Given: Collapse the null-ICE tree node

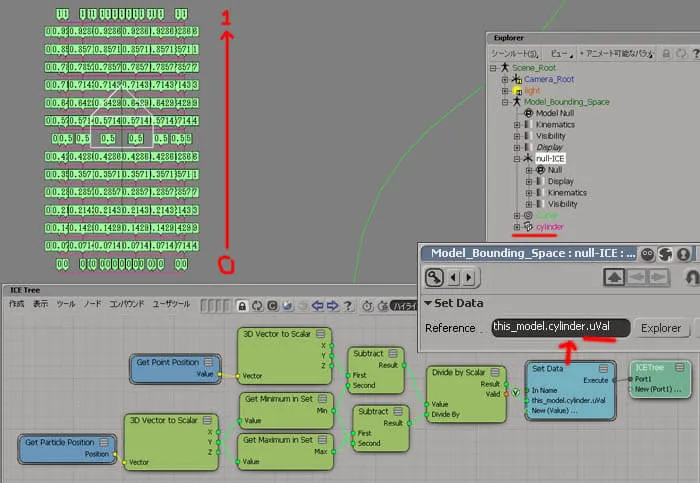Looking at the screenshot, I should coord(517,159).
